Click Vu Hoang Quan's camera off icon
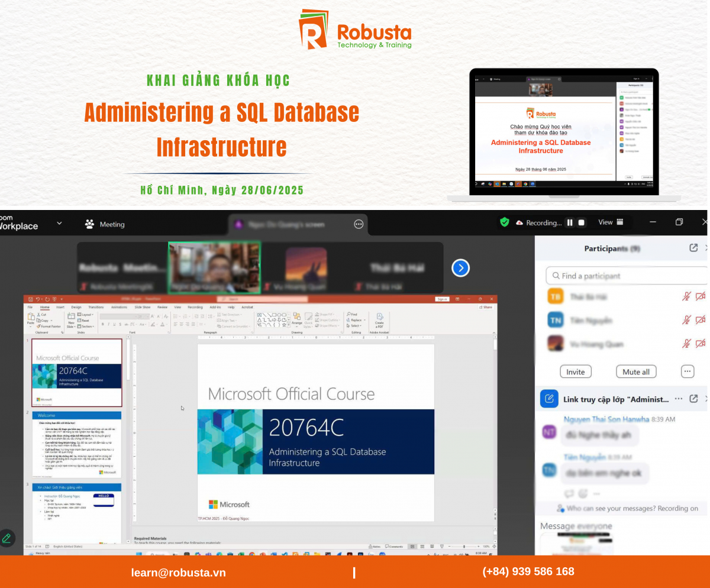 click(701, 343)
